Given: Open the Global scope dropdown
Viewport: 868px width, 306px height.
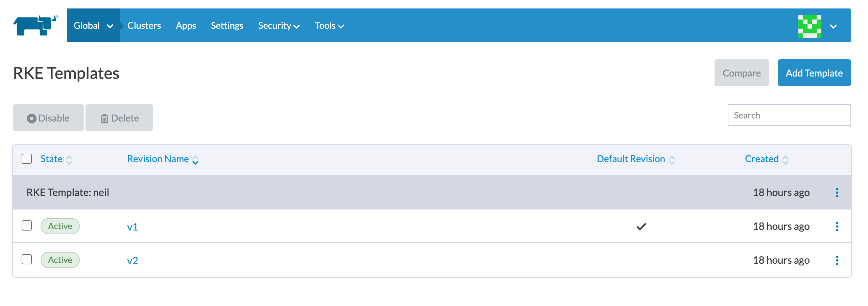Looking at the screenshot, I should click(x=93, y=25).
